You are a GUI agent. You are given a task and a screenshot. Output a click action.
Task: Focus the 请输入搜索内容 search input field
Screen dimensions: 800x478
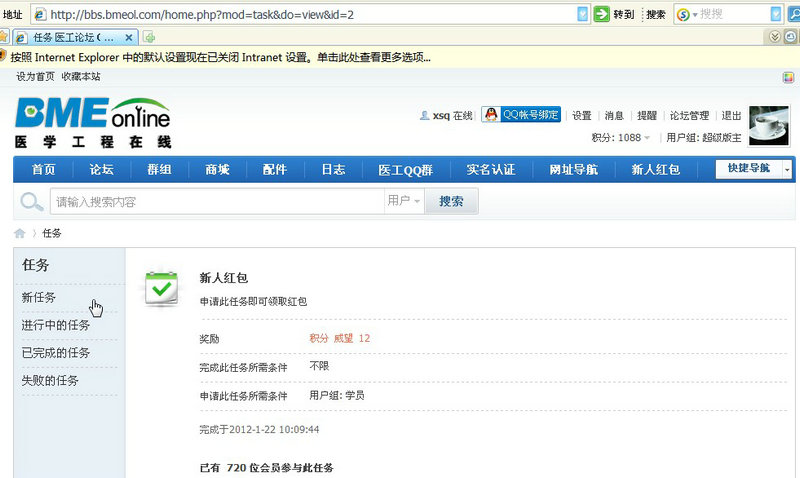click(x=216, y=201)
